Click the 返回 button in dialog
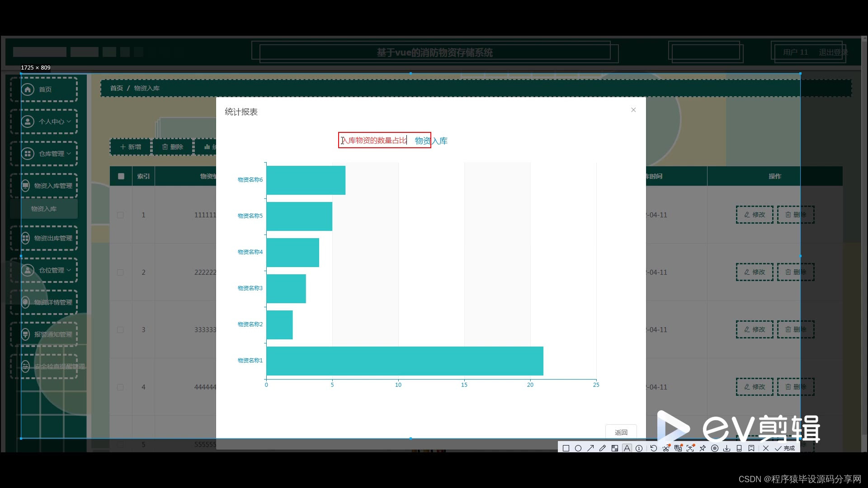The image size is (868, 488). [x=621, y=432]
